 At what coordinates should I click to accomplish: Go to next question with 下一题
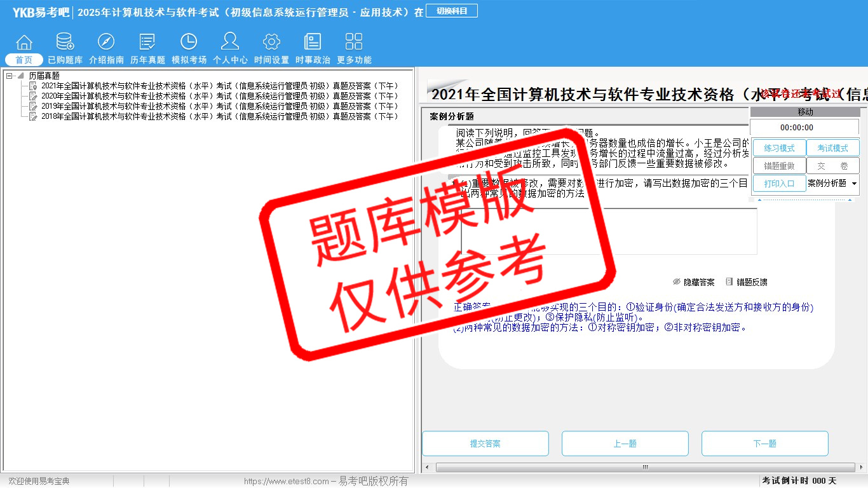764,444
